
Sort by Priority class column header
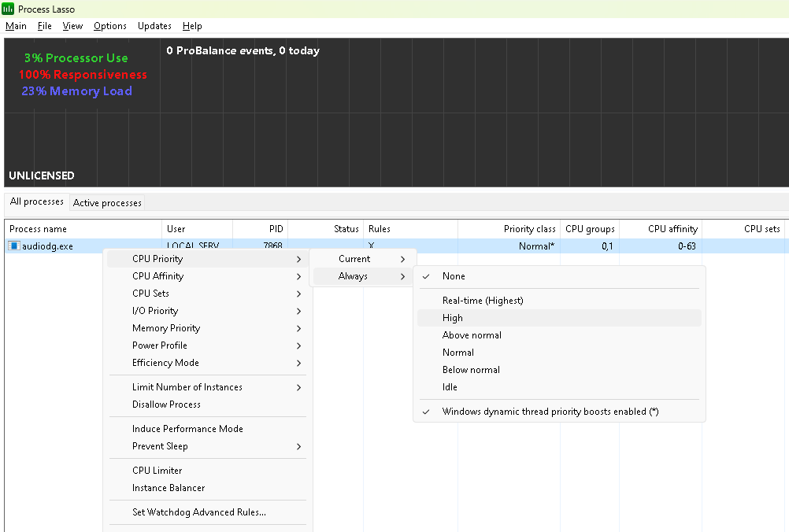509,229
